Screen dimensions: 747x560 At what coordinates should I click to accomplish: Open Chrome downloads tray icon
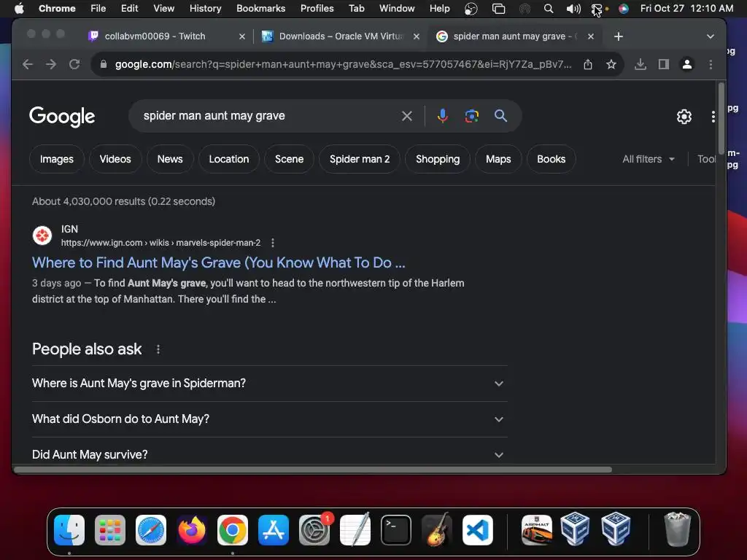pyautogui.click(x=640, y=64)
